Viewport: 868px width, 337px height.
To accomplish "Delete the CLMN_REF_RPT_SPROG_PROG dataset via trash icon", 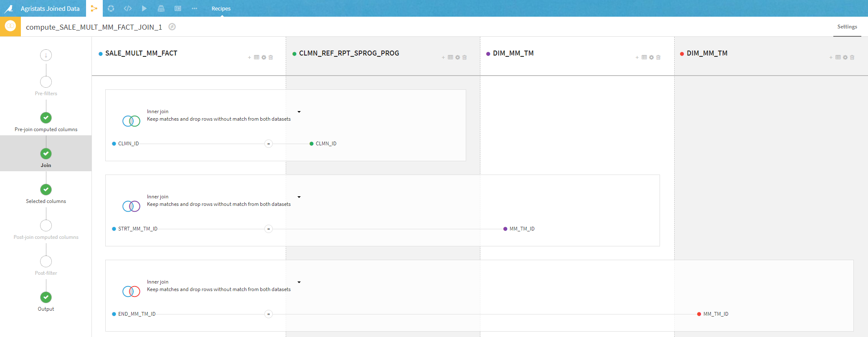I will 464,57.
